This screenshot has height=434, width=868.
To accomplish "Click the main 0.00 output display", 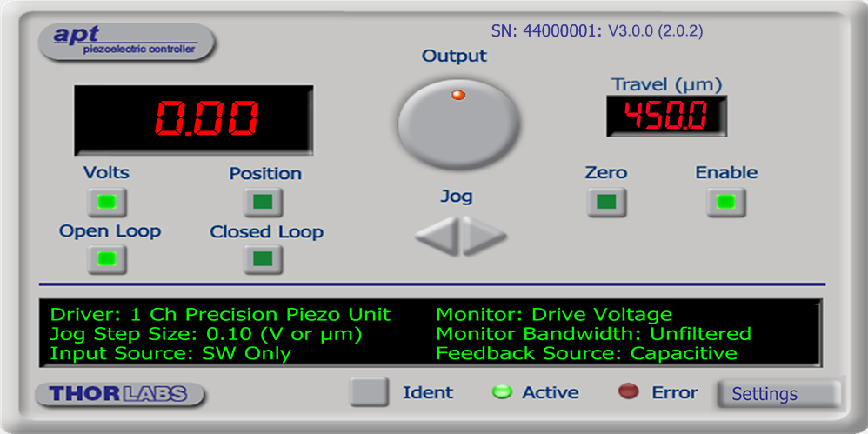I will (x=194, y=120).
